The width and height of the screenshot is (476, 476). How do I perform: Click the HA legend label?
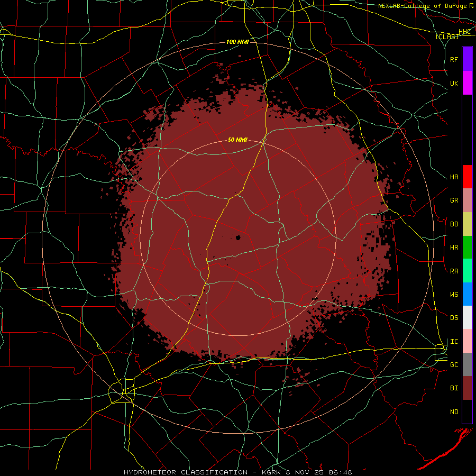pyautogui.click(x=454, y=177)
